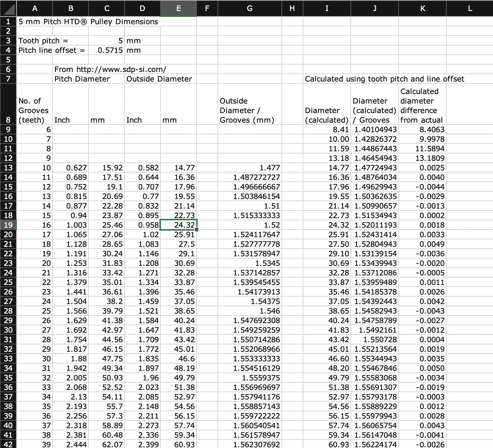Select cell with value 1.5492161

tap(374, 330)
